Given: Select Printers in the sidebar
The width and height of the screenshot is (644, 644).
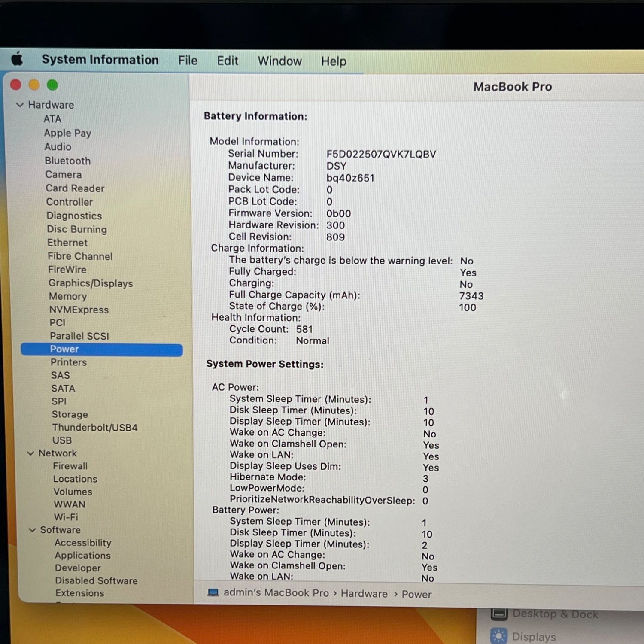Looking at the screenshot, I should pos(69,362).
